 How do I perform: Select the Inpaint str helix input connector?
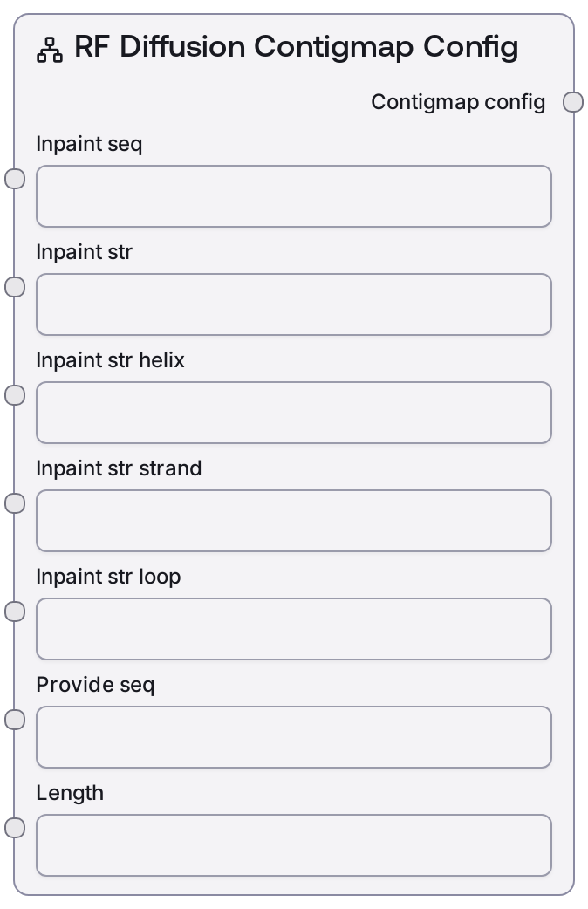click(x=15, y=395)
